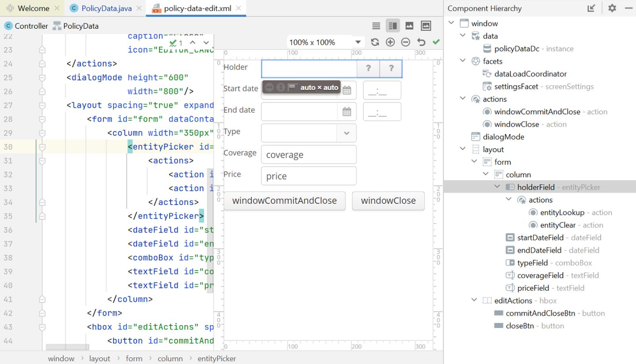Open the preview zoom size dropdown
Screen dimensions: 636x364
pyautogui.click(x=358, y=42)
